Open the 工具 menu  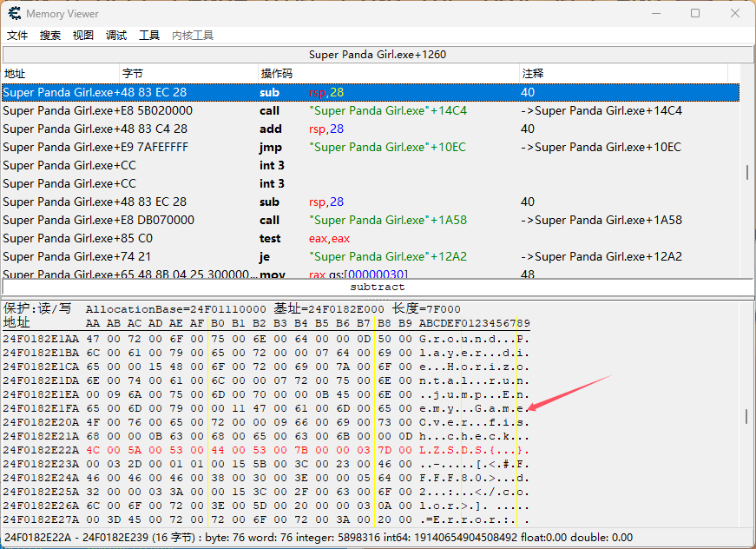click(x=149, y=36)
